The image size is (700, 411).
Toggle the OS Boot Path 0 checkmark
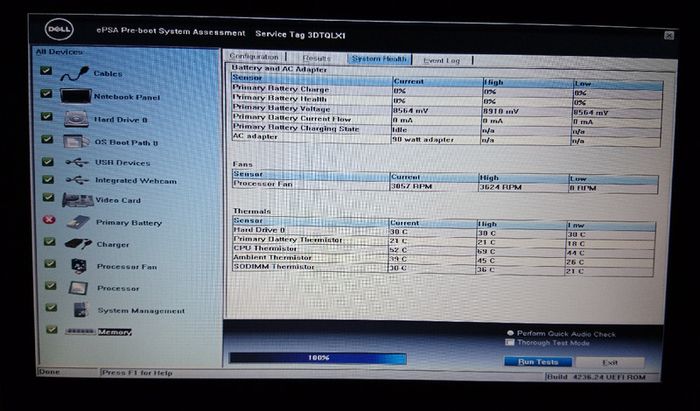(47, 139)
